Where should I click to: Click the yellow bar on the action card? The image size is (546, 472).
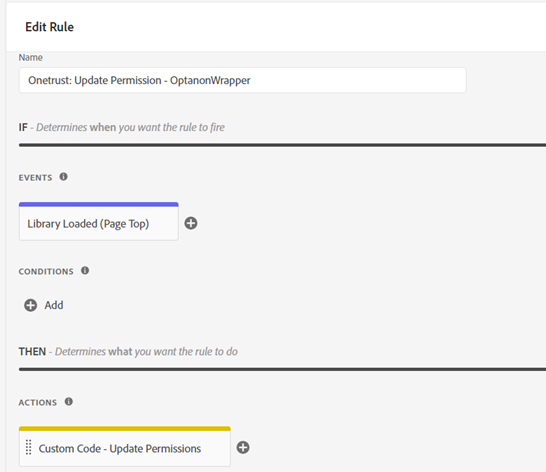click(125, 429)
